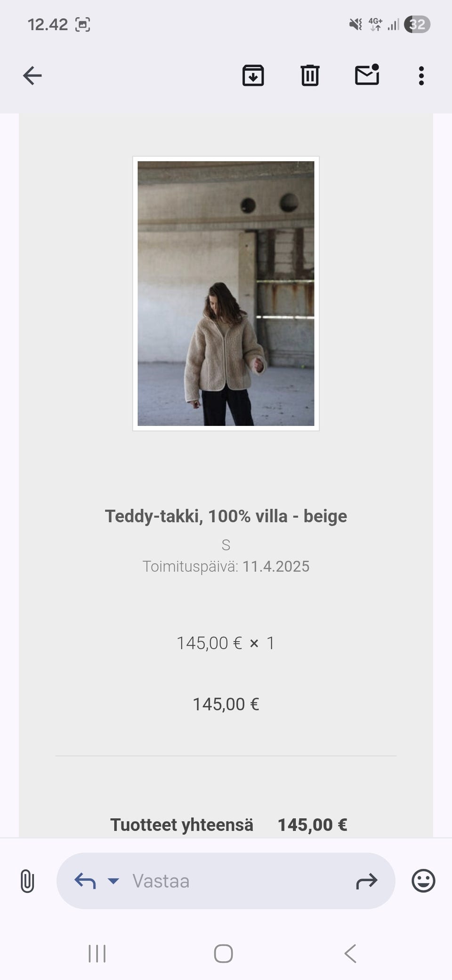Tap the attachment paperclip icon
The height and width of the screenshot is (980, 452).
tap(27, 881)
